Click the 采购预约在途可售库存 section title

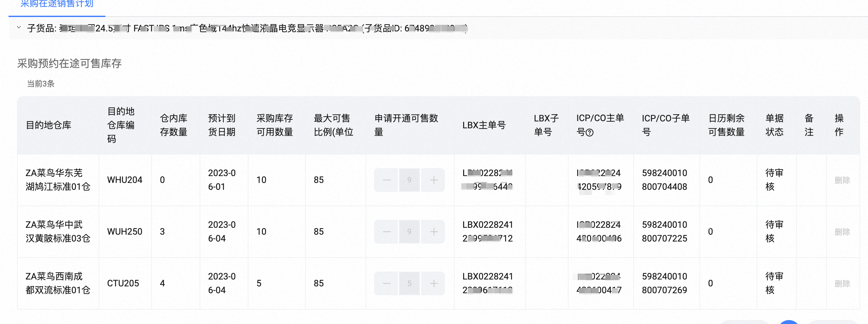69,64
